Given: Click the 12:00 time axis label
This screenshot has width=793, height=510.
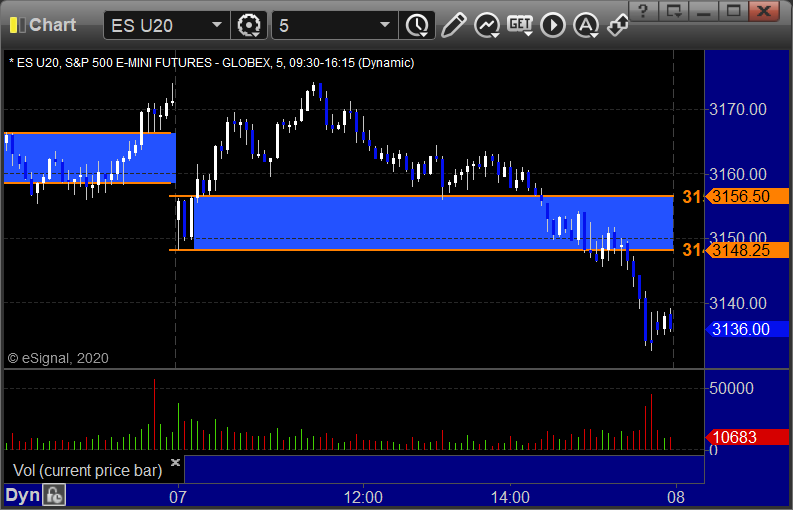Looking at the screenshot, I should tap(363, 497).
